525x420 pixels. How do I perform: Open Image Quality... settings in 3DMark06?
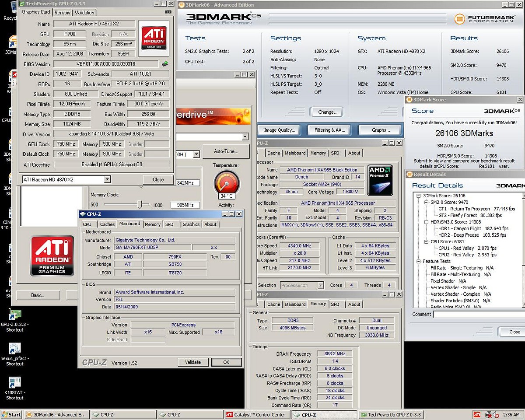click(x=280, y=130)
